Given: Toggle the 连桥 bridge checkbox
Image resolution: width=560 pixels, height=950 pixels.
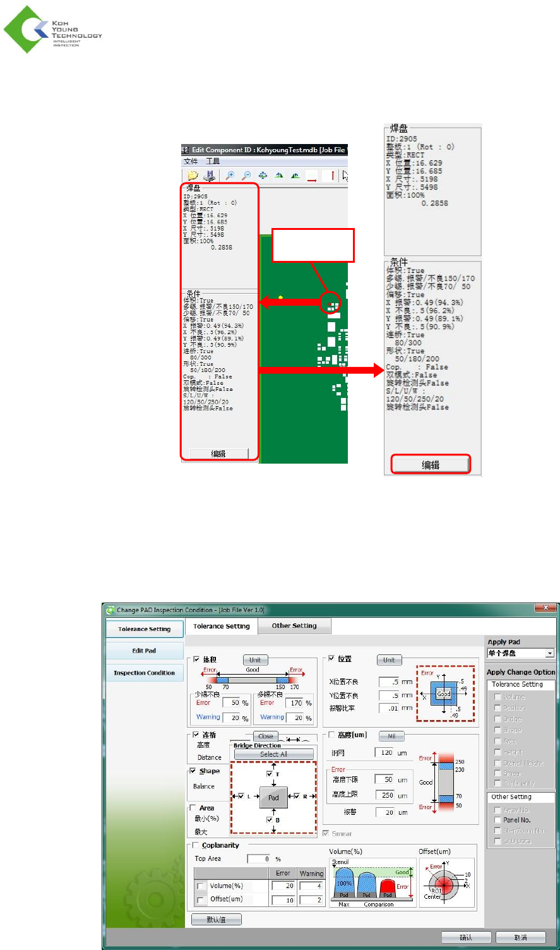Looking at the screenshot, I should 196,735.
